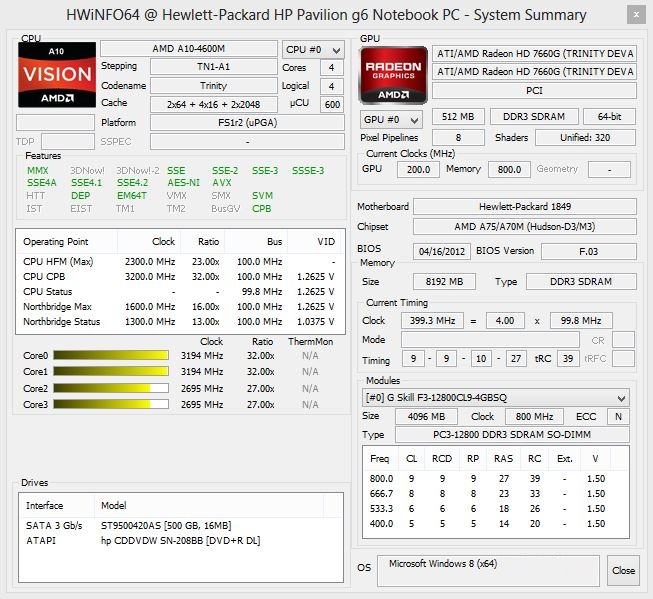The width and height of the screenshot is (653, 599).
Task: Click the memory clock 399.3 MHz field
Action: click(432, 321)
